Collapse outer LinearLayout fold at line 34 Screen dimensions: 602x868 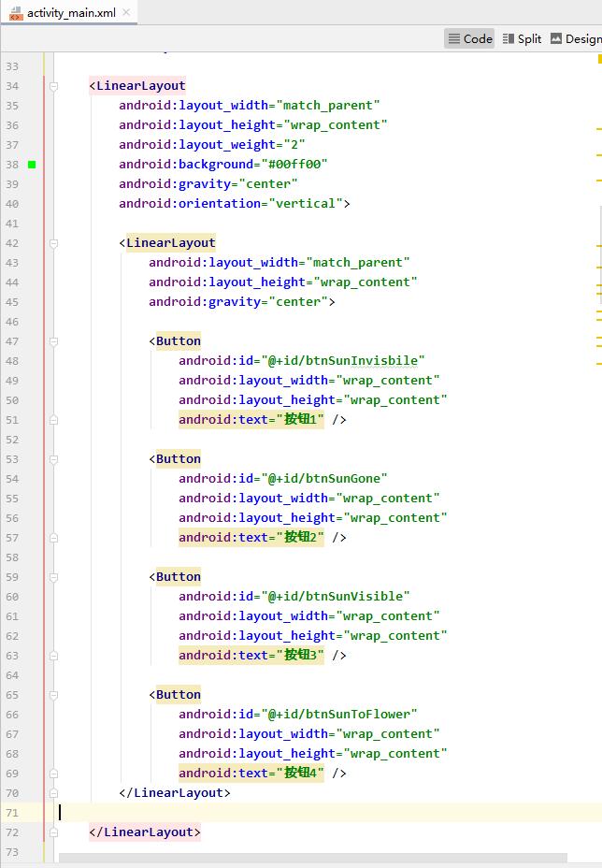(x=53, y=86)
